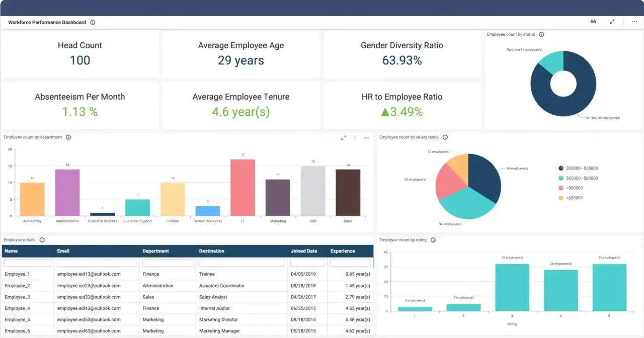Click email employee.eid23@outlook.com
The width and height of the screenshot is (644, 338).
[89, 286]
